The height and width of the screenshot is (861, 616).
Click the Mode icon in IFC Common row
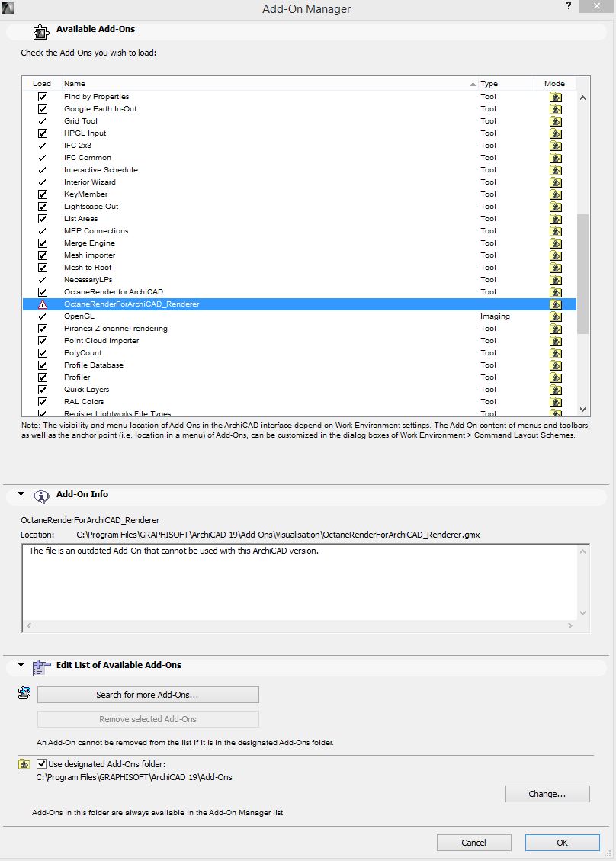[556, 158]
